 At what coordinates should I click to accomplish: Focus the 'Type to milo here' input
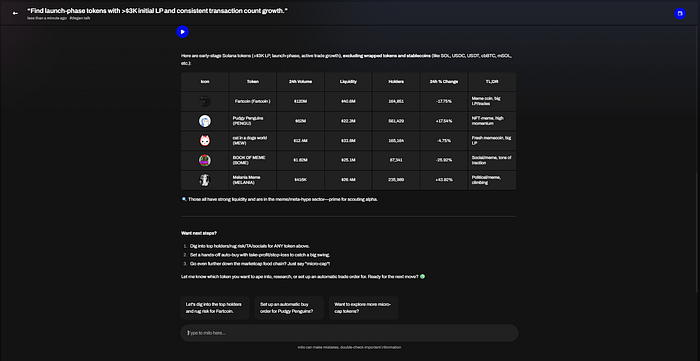pos(349,333)
